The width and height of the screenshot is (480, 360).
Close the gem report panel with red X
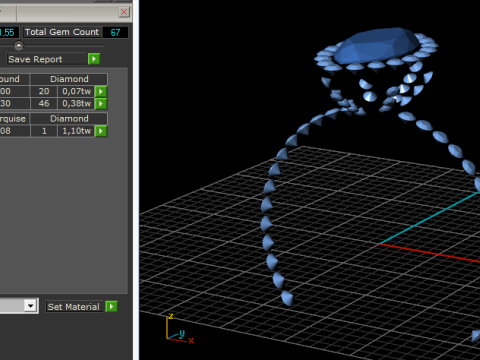124,12
